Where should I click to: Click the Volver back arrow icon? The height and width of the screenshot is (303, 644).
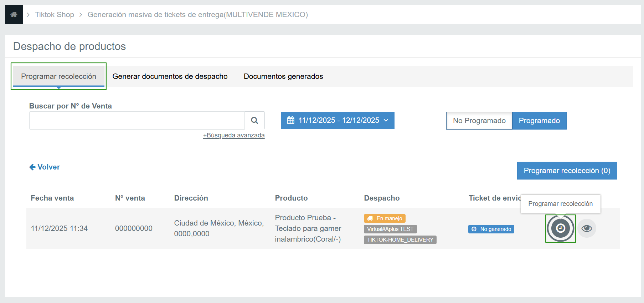(x=32, y=167)
